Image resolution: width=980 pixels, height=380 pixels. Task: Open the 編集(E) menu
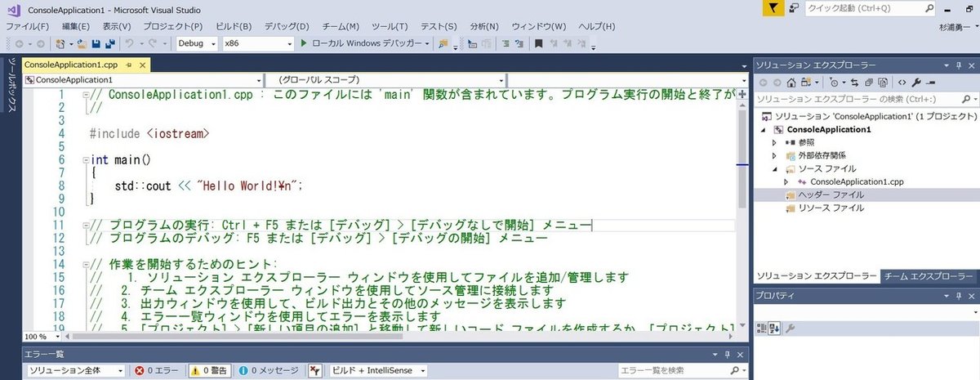(75, 26)
